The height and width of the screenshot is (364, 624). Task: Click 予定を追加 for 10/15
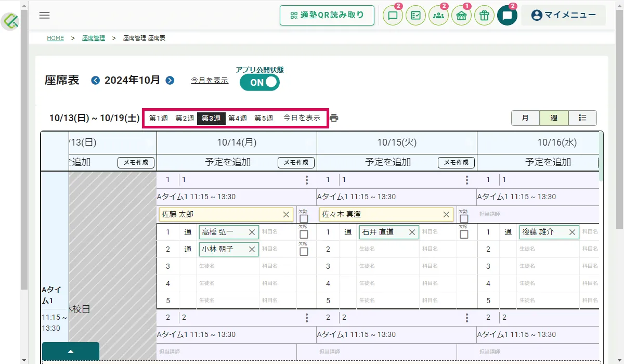pos(388,162)
